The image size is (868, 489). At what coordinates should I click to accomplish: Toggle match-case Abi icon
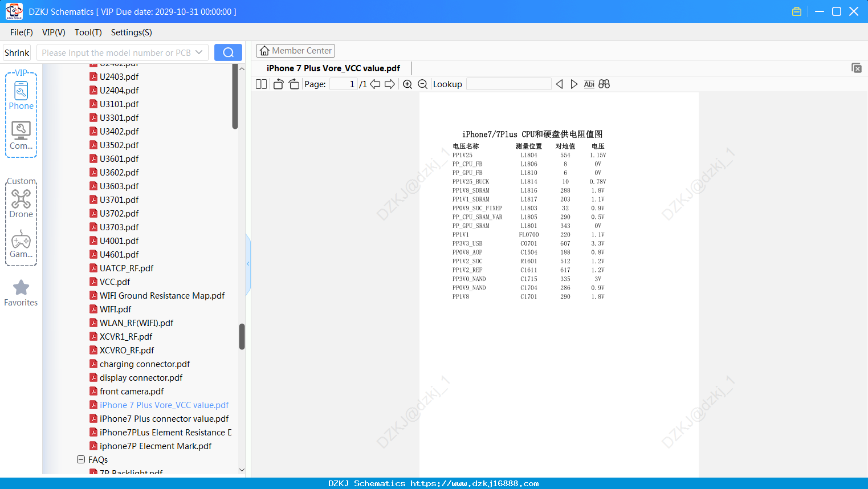(x=589, y=84)
